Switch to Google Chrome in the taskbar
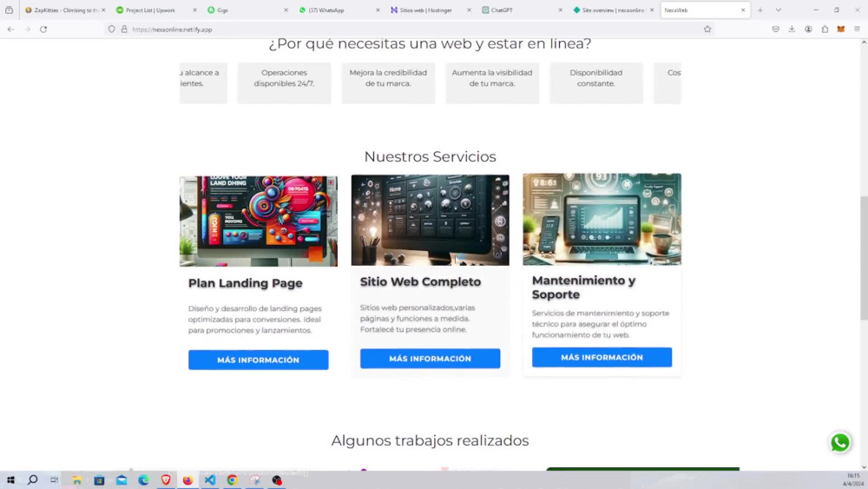 pos(232,480)
